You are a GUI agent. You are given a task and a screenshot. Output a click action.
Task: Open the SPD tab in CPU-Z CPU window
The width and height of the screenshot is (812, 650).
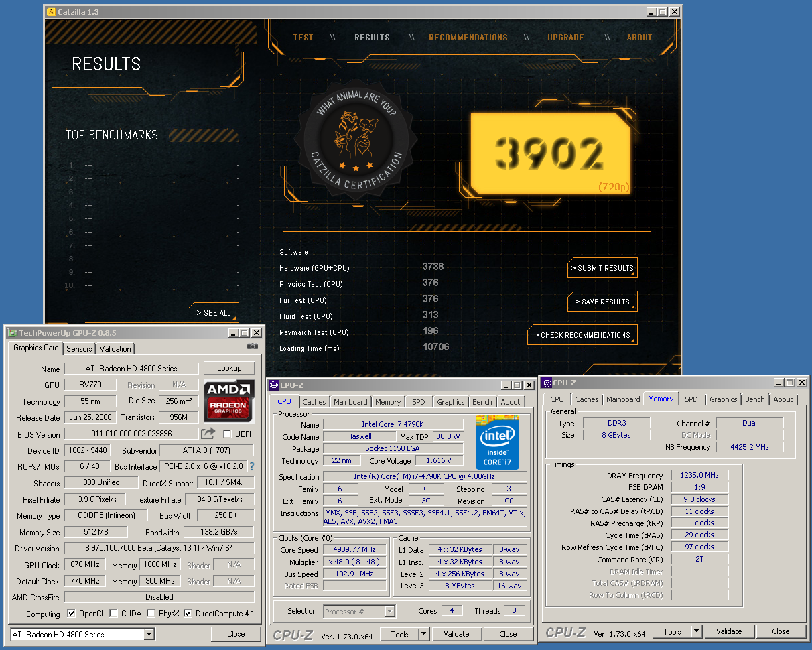click(419, 402)
